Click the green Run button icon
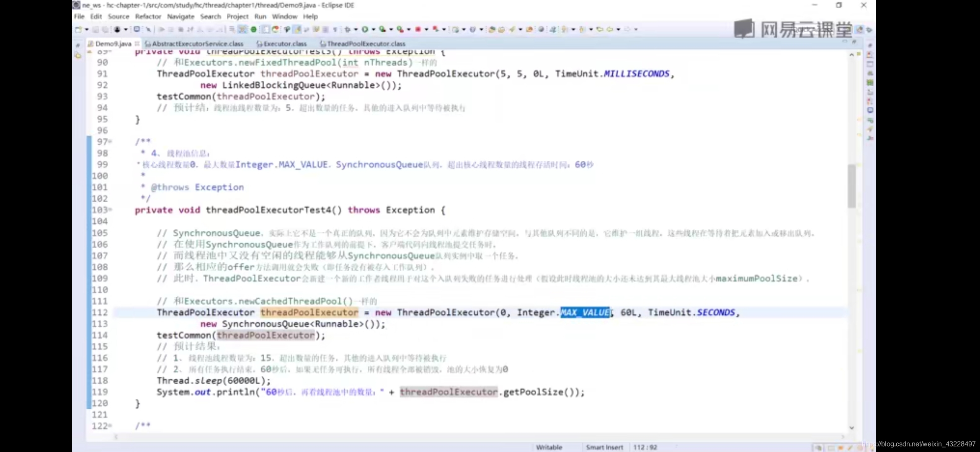 (365, 29)
